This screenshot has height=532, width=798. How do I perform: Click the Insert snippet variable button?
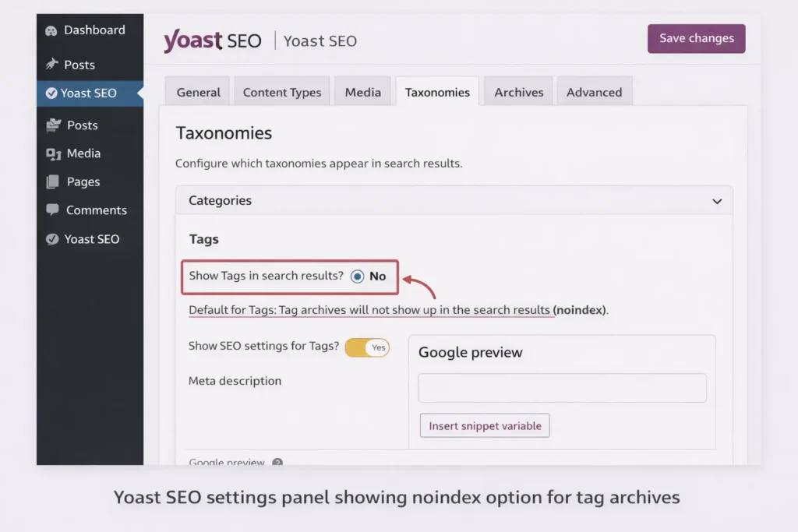click(484, 425)
